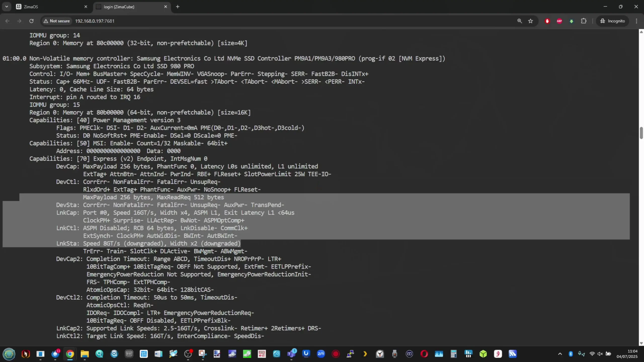Image resolution: width=644 pixels, height=362 pixels.
Task: Open File Explorer from the taskbar
Action: pos(85,354)
